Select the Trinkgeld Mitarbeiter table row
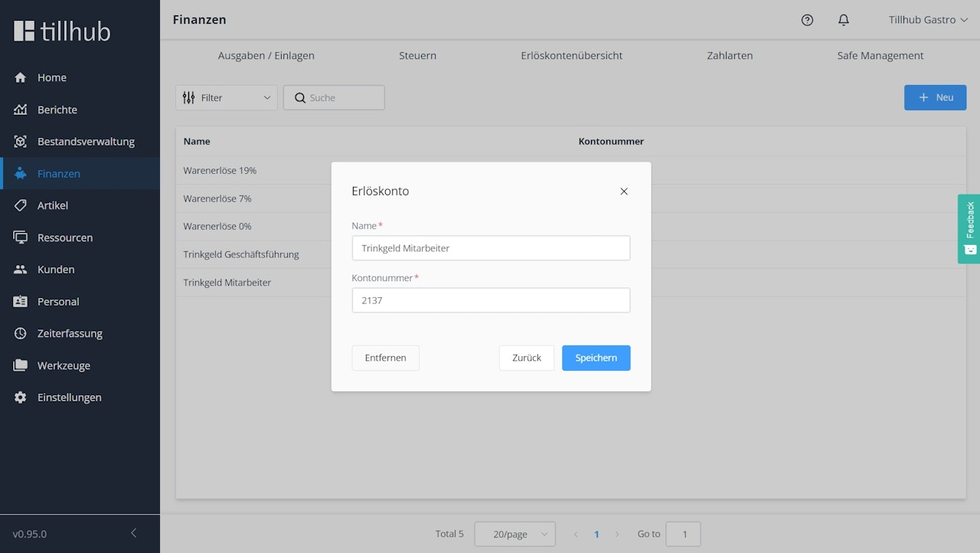Screen dimensions: 980x553 click(571, 283)
